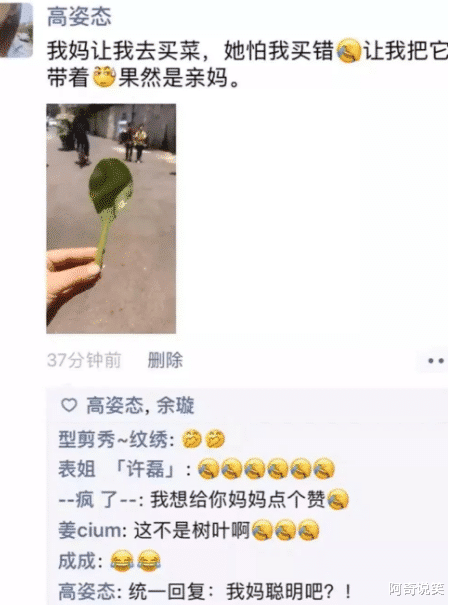
Task: Tap the emoji after 带着 in post
Action: [x=104, y=76]
